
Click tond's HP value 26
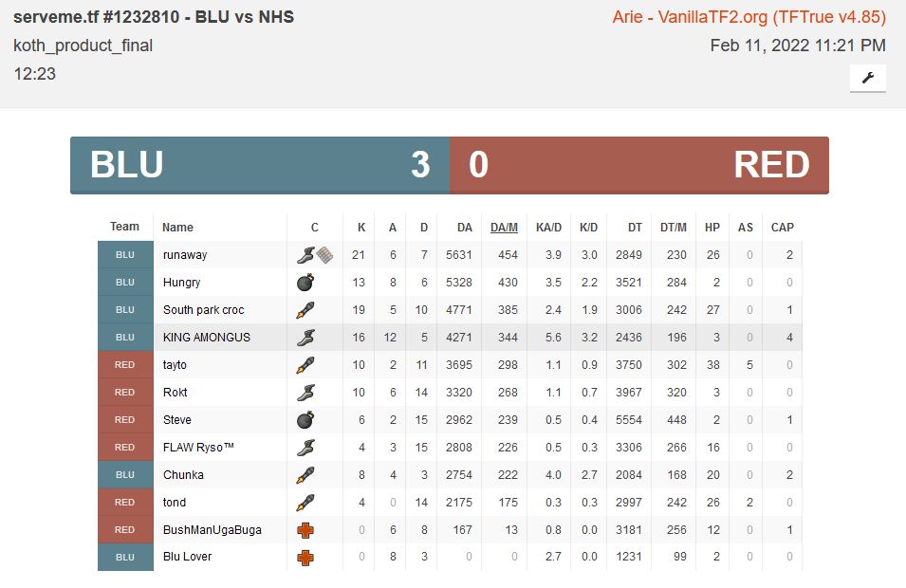[x=713, y=503]
